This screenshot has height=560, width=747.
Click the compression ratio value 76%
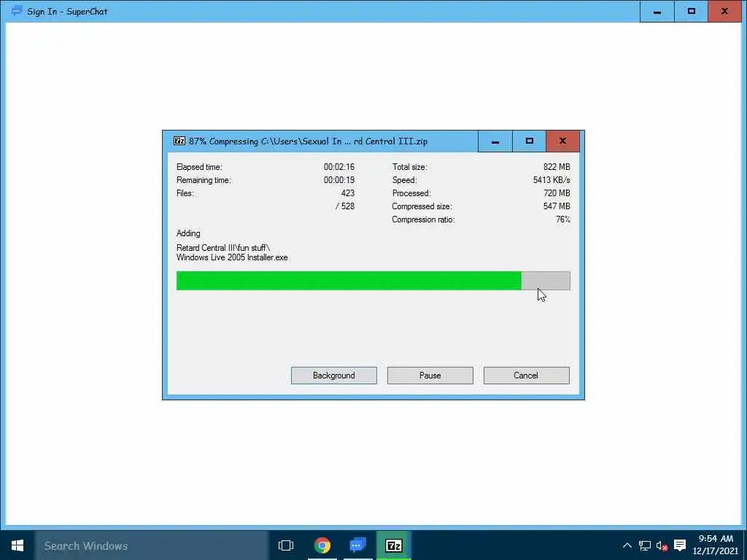[x=562, y=219]
